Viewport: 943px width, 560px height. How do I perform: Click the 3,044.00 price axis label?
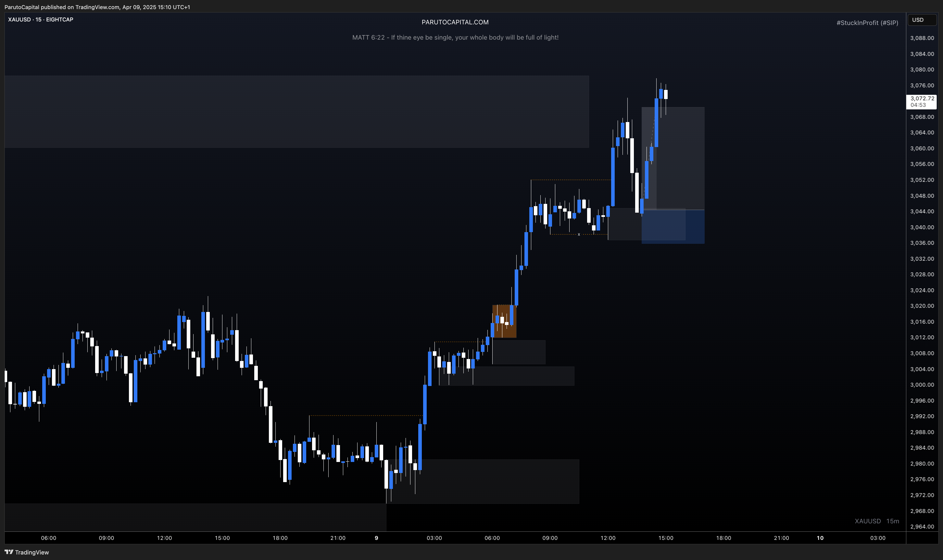pos(922,211)
